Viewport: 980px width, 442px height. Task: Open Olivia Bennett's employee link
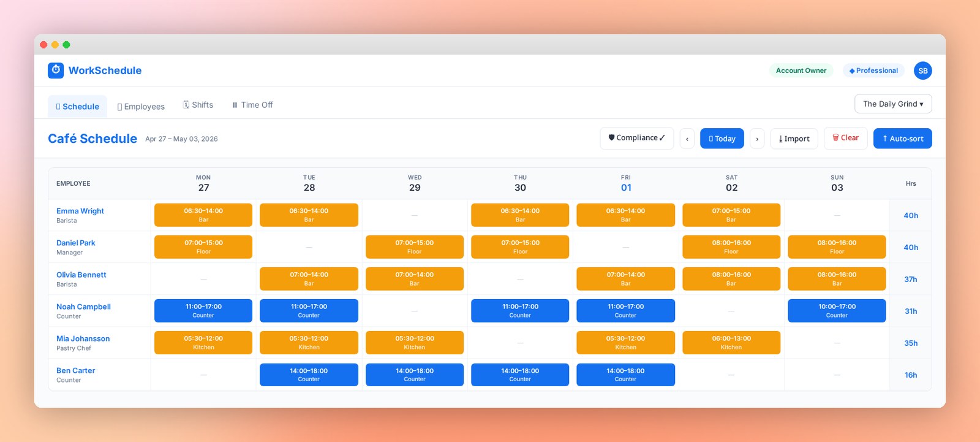pyautogui.click(x=81, y=275)
